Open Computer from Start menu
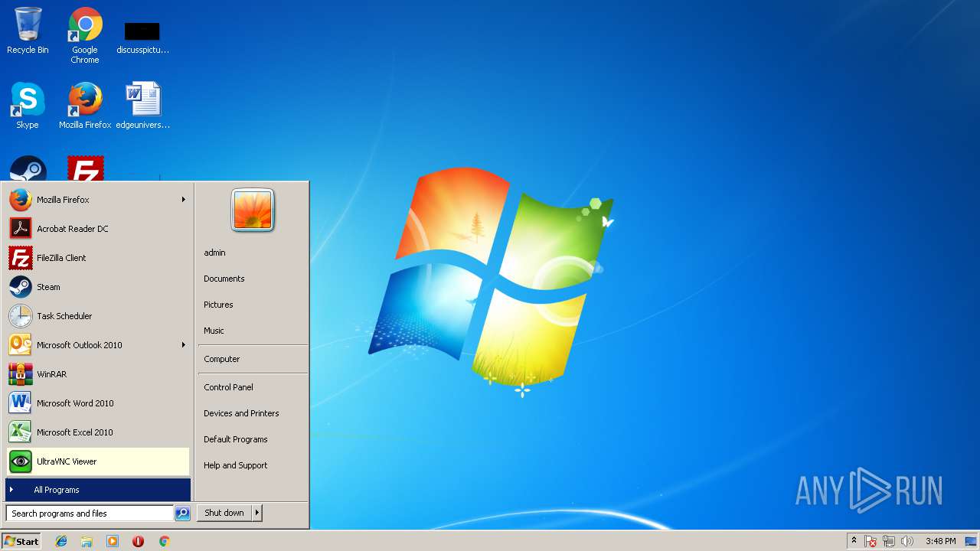980x551 pixels. (x=221, y=359)
